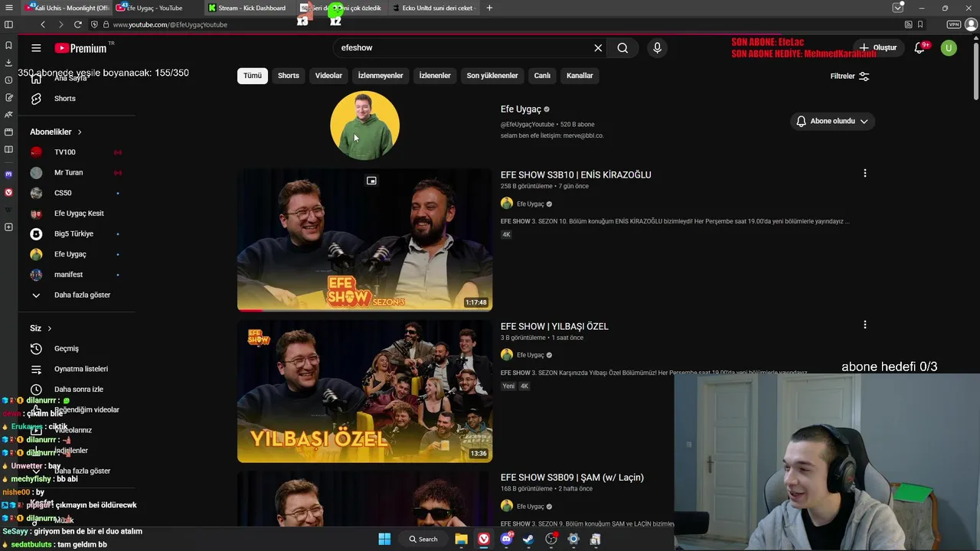Open the Mastodon web panel icon
The height and width of the screenshot is (551, 980).
click(x=8, y=174)
